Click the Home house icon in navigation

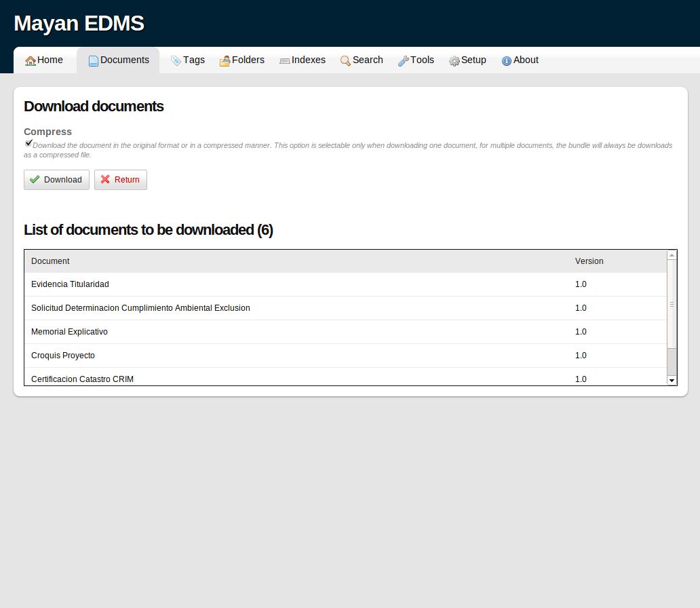[30, 60]
